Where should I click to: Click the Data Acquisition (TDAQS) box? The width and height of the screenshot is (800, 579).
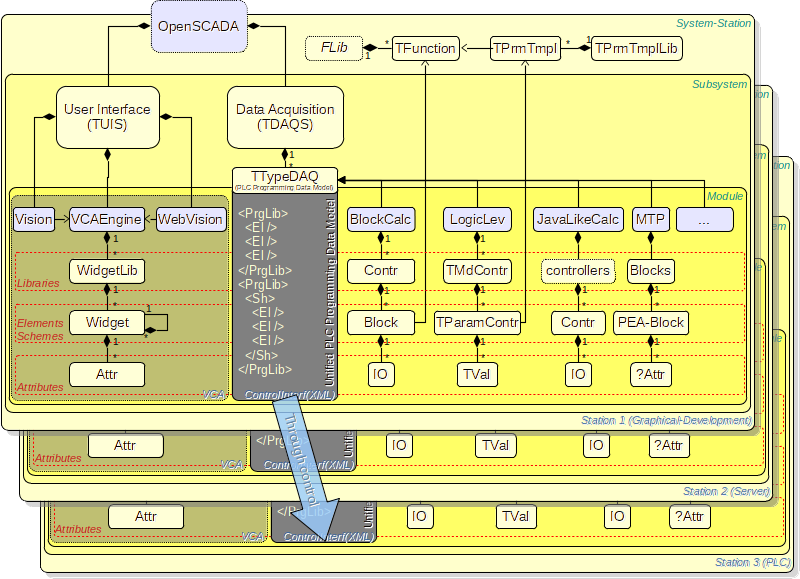285,117
